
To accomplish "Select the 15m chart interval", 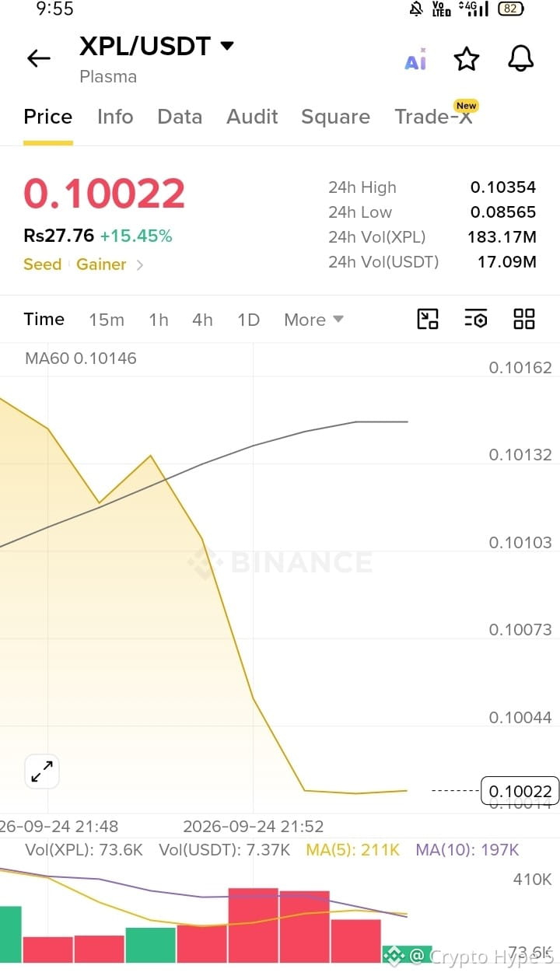I will [107, 320].
